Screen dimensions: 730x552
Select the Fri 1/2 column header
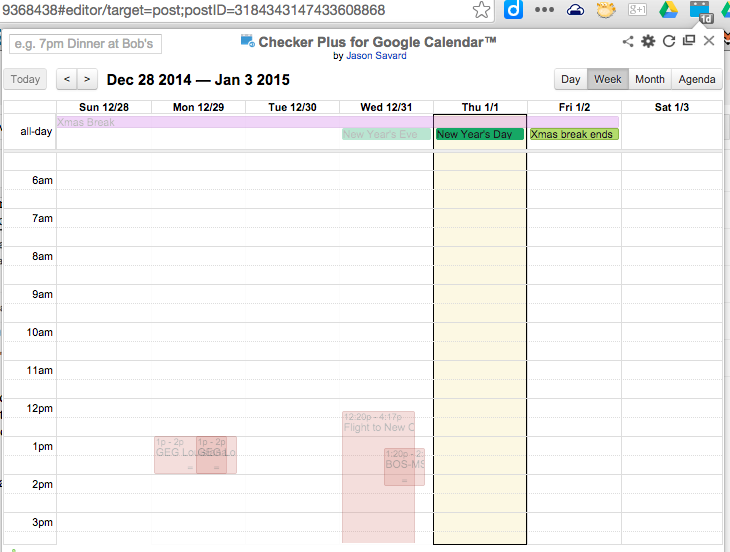574,107
